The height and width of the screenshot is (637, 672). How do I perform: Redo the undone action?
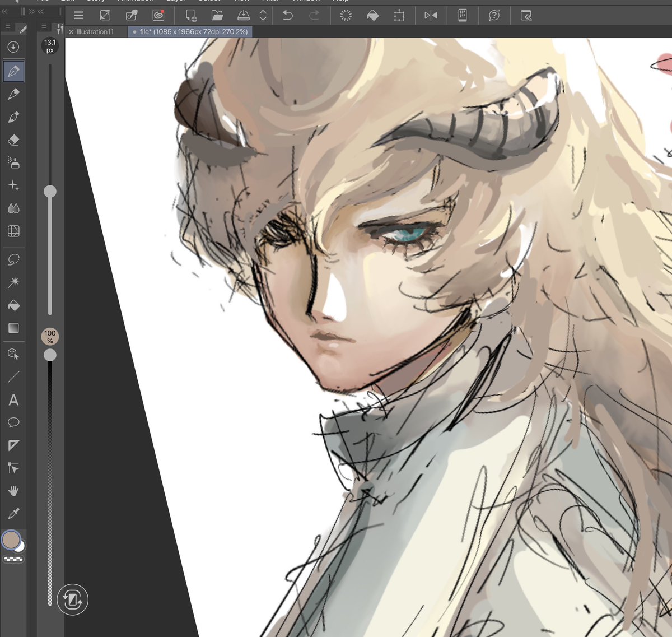click(x=314, y=16)
